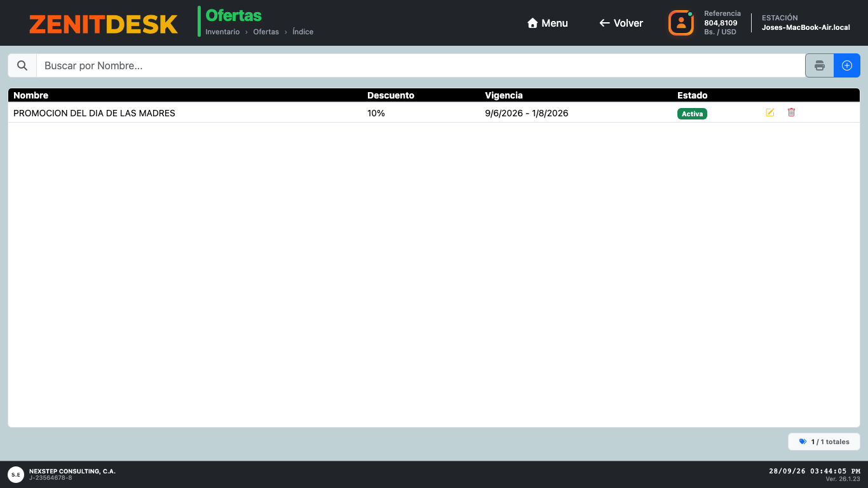Click the Estado column header

692,95
